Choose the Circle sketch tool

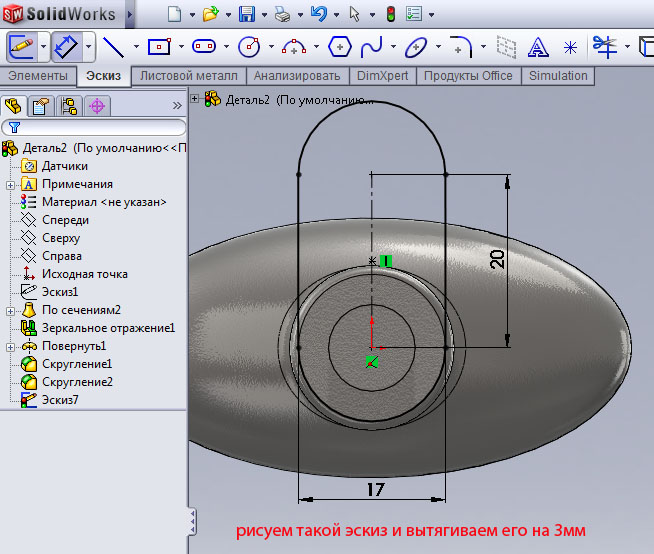249,46
